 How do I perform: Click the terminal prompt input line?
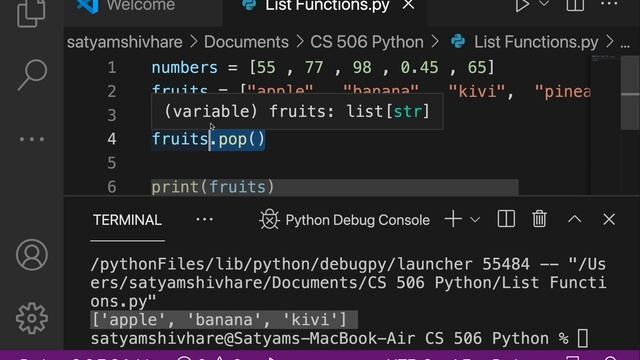coord(339,338)
